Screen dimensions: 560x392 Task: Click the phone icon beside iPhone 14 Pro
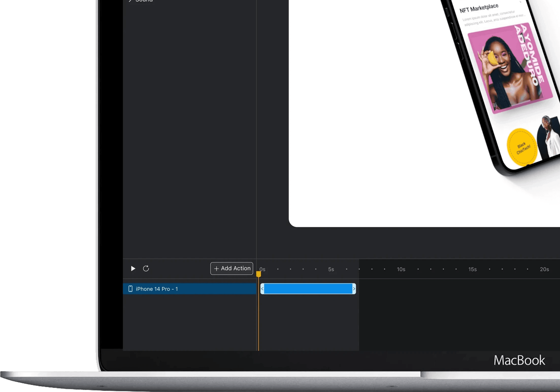(x=130, y=289)
